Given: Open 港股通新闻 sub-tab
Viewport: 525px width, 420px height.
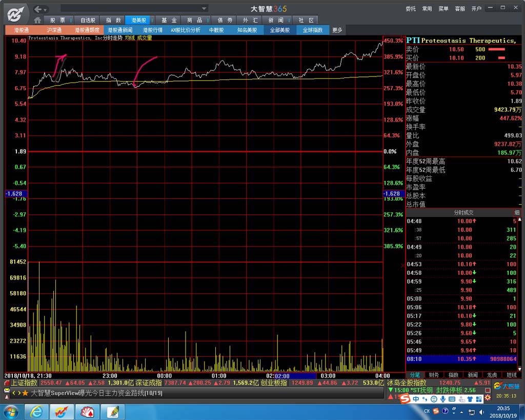Looking at the screenshot, I should click(x=120, y=30).
